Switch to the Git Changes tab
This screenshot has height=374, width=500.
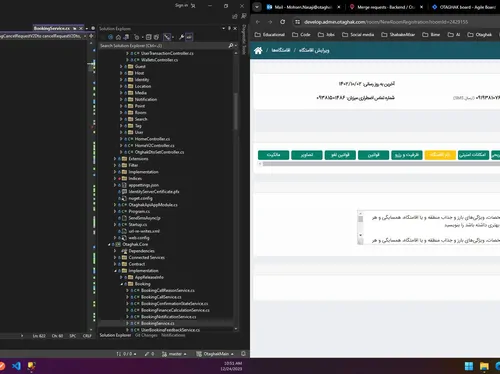(x=146, y=335)
